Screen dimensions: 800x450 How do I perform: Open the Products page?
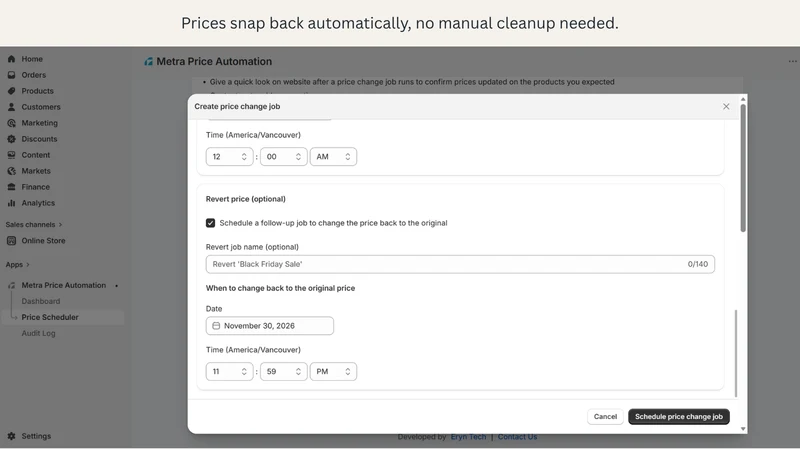click(37, 91)
